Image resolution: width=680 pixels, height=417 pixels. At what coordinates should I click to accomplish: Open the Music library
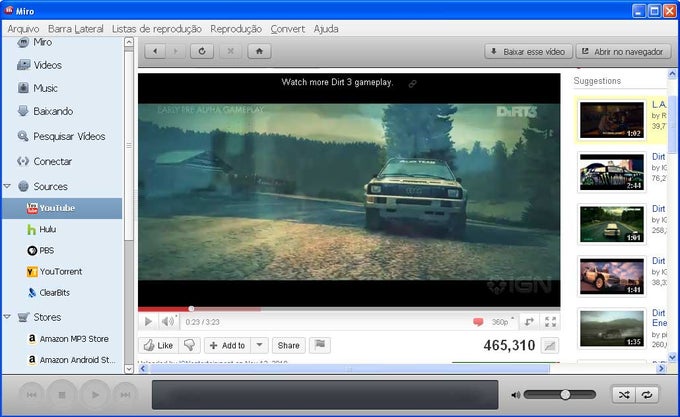point(37,88)
